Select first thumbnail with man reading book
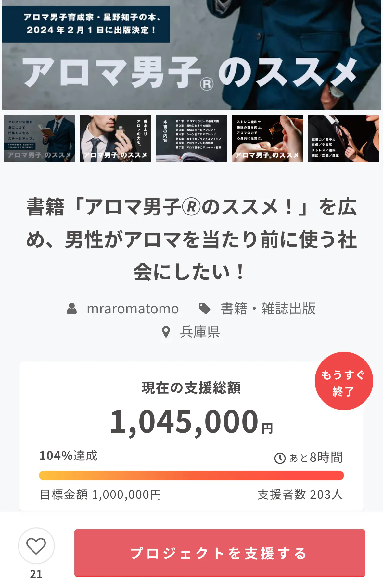 pyautogui.click(x=40, y=139)
